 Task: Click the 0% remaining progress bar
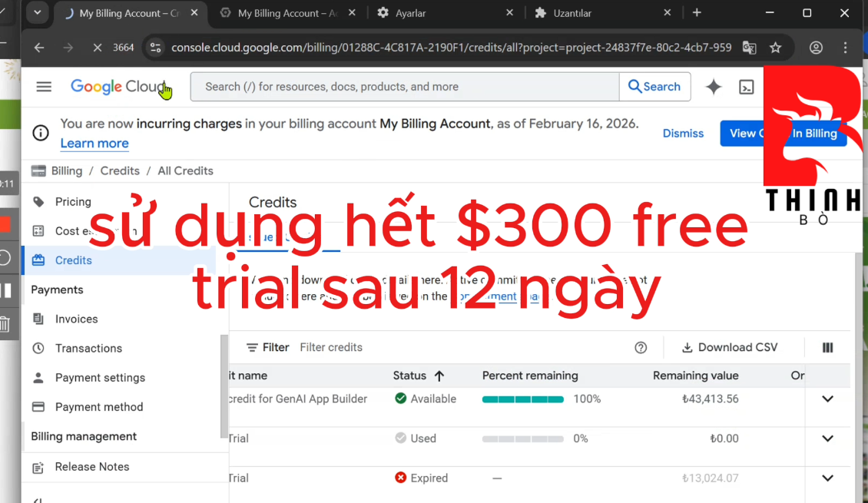522,438
